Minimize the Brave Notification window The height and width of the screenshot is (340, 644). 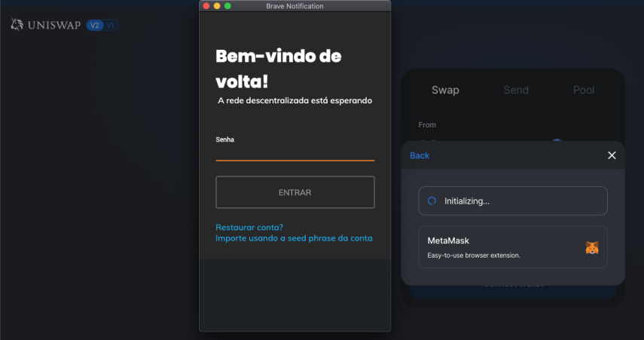217,6
